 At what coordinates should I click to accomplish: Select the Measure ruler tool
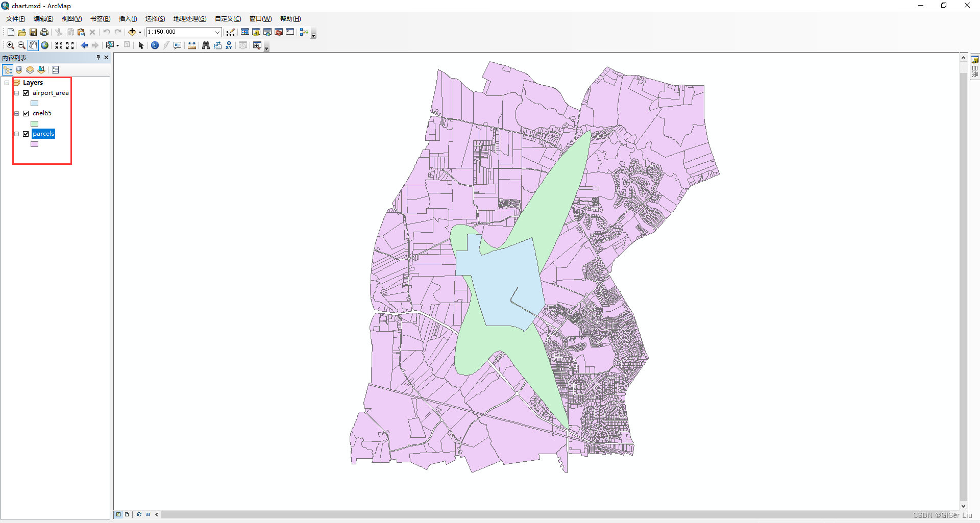pos(192,45)
